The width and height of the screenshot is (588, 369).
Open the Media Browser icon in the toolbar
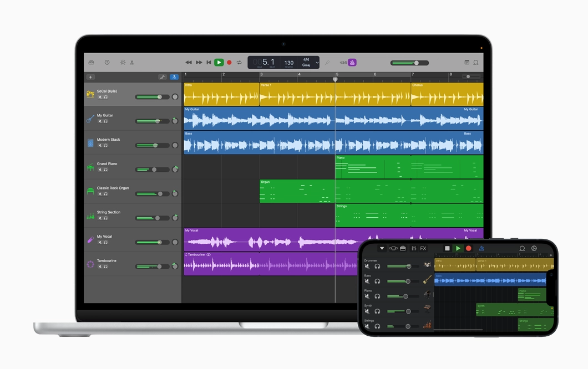92,62
